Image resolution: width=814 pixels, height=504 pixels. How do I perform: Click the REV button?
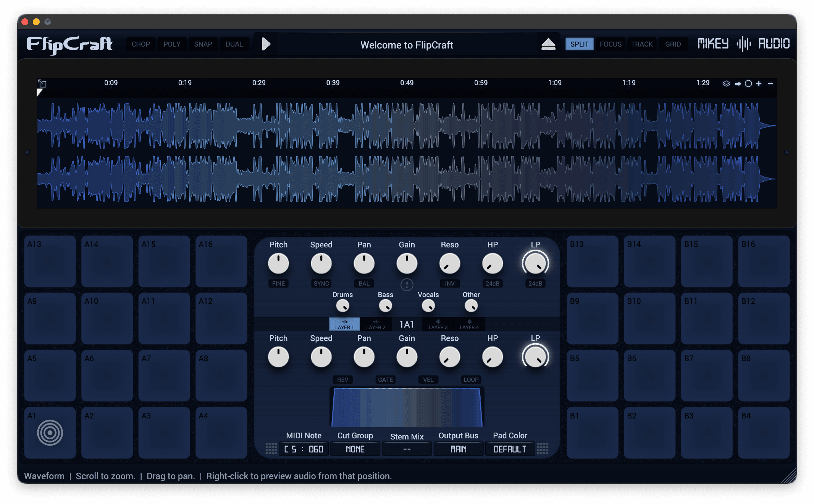(x=342, y=380)
